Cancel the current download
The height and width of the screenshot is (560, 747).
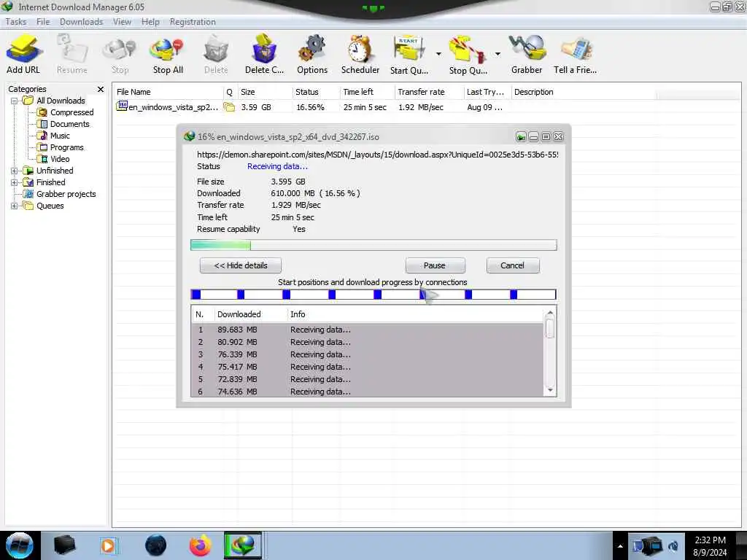pyautogui.click(x=513, y=265)
